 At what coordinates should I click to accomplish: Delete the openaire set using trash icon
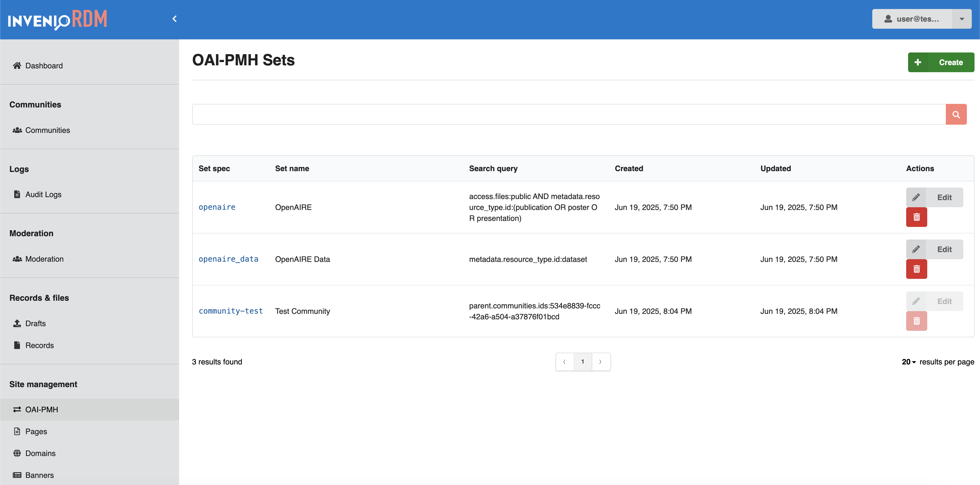916,217
